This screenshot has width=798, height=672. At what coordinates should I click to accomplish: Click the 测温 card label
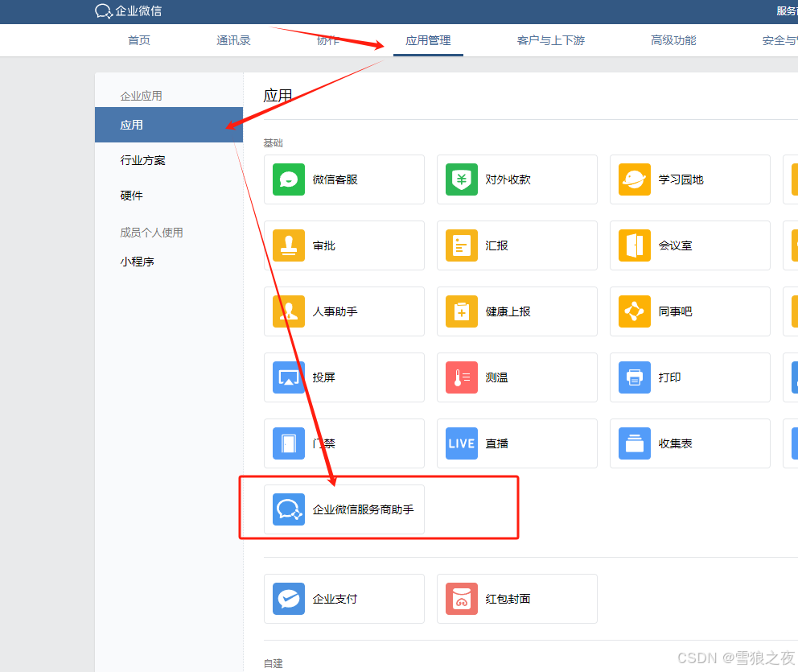click(x=496, y=377)
